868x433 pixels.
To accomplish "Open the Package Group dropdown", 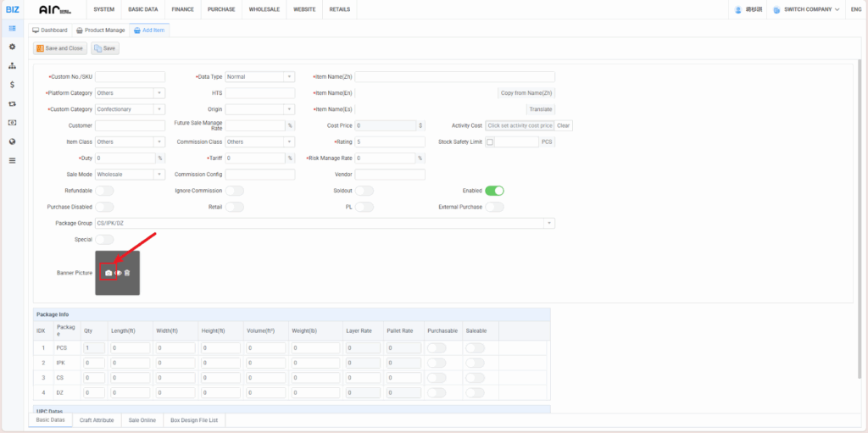I will 549,223.
